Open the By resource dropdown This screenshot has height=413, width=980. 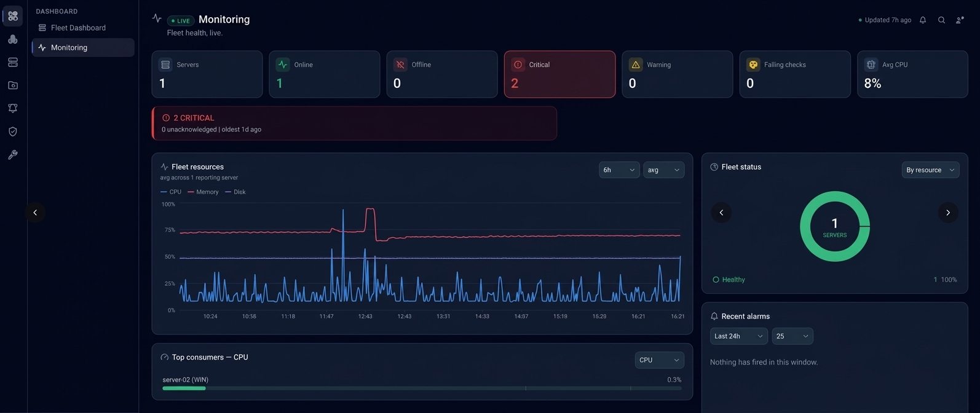[930, 170]
